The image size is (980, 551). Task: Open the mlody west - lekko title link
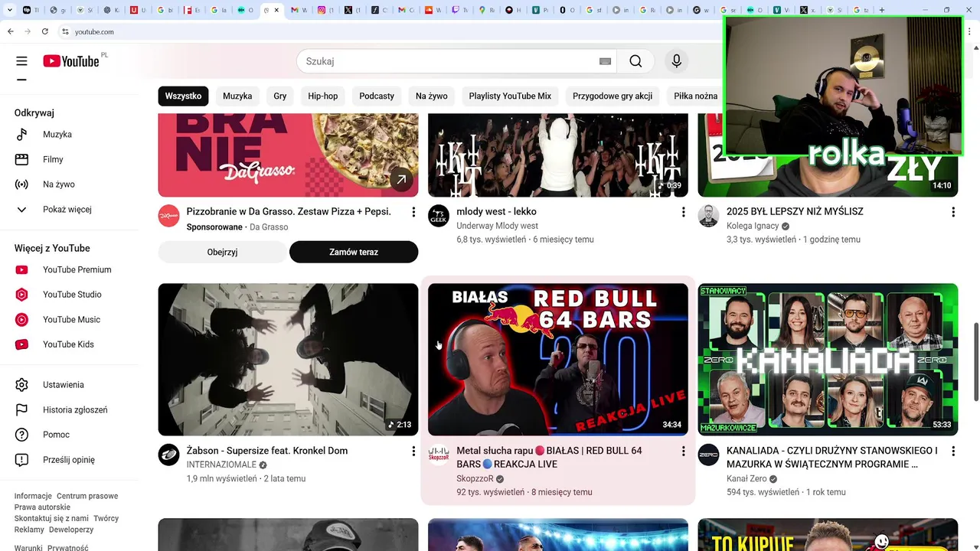(x=496, y=211)
